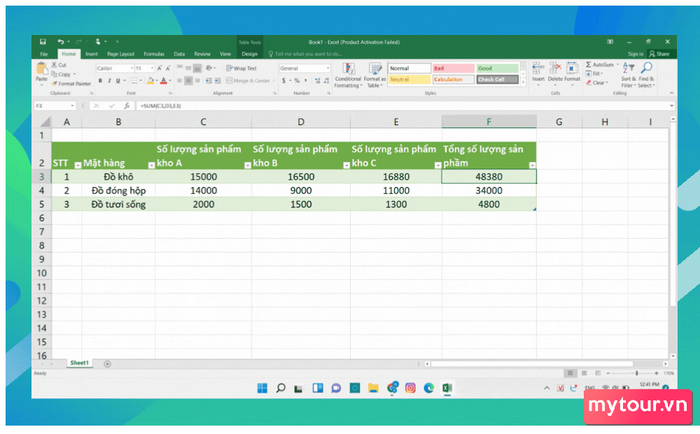Image resolution: width=700 pixels, height=434 pixels.
Task: Click the Format Painter tool
Action: click(72, 84)
